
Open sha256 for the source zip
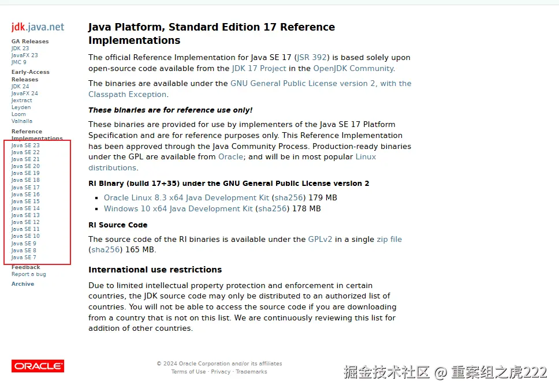click(106, 250)
